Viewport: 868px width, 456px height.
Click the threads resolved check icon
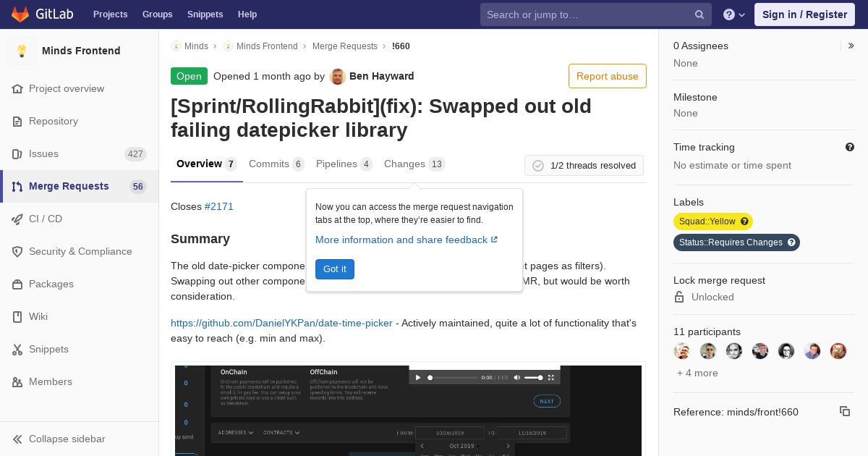(538, 166)
